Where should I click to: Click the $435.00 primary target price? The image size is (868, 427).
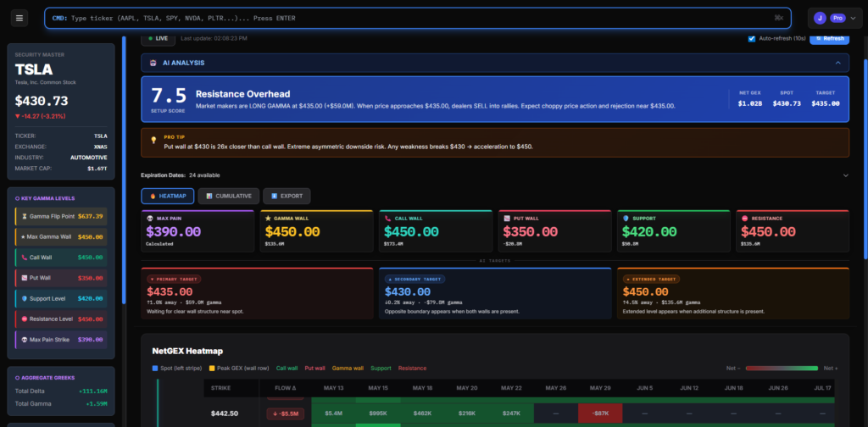pos(170,291)
